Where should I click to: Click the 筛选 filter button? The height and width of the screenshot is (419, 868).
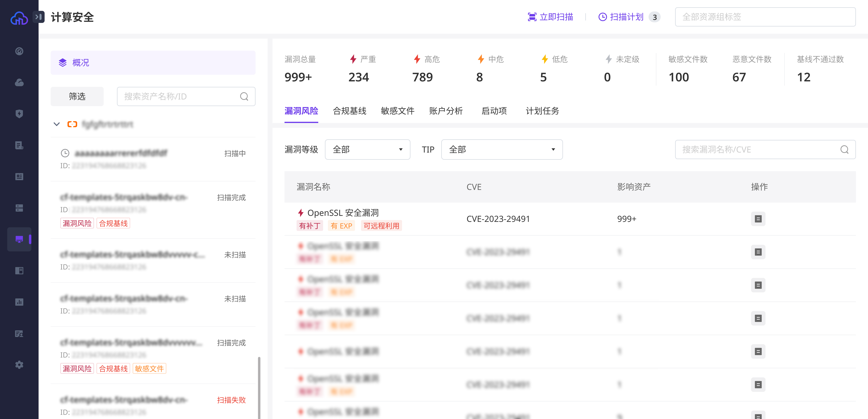click(x=77, y=97)
